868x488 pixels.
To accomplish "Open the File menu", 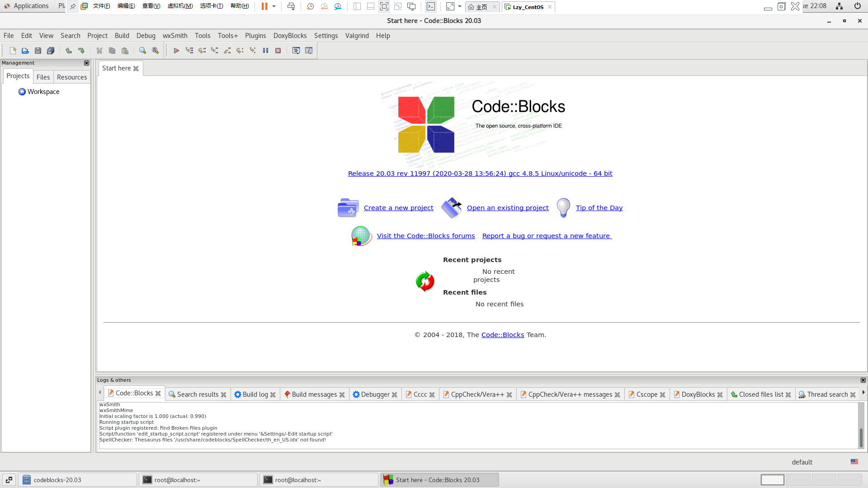I will 9,36.
